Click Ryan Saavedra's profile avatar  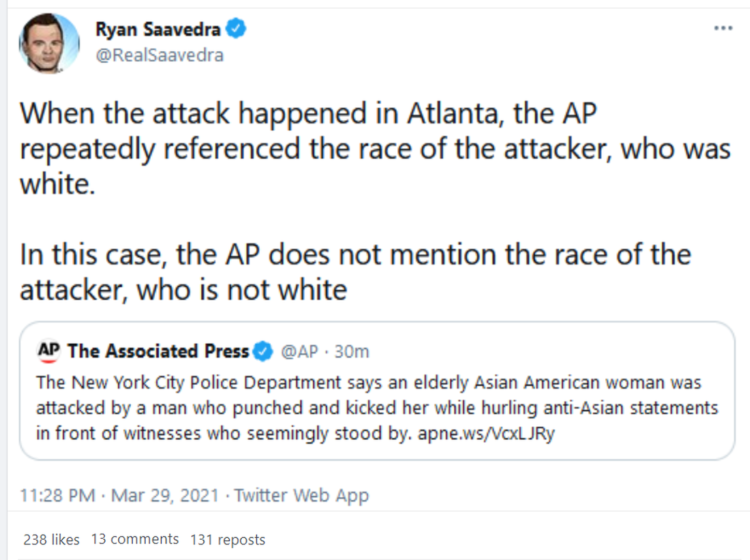tap(49, 43)
